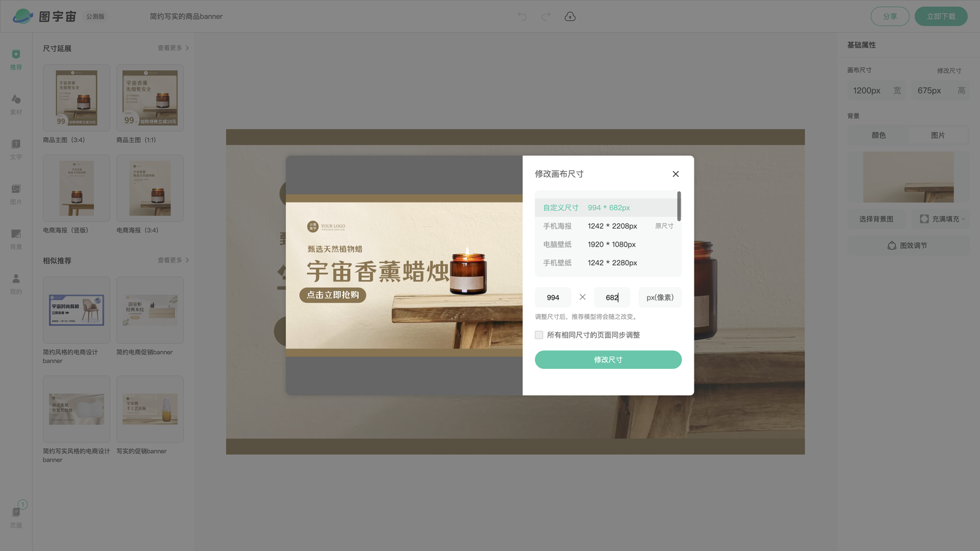Click the document title 简约写实的商品banner

(186, 16)
